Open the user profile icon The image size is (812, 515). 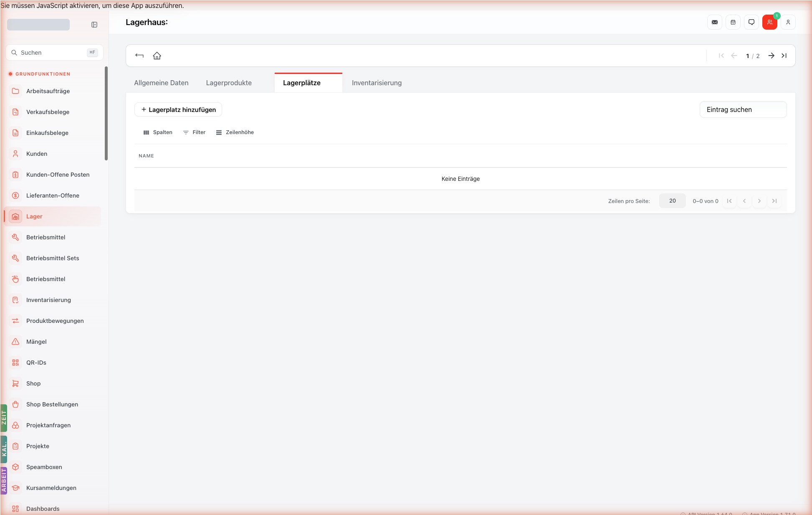pyautogui.click(x=788, y=22)
